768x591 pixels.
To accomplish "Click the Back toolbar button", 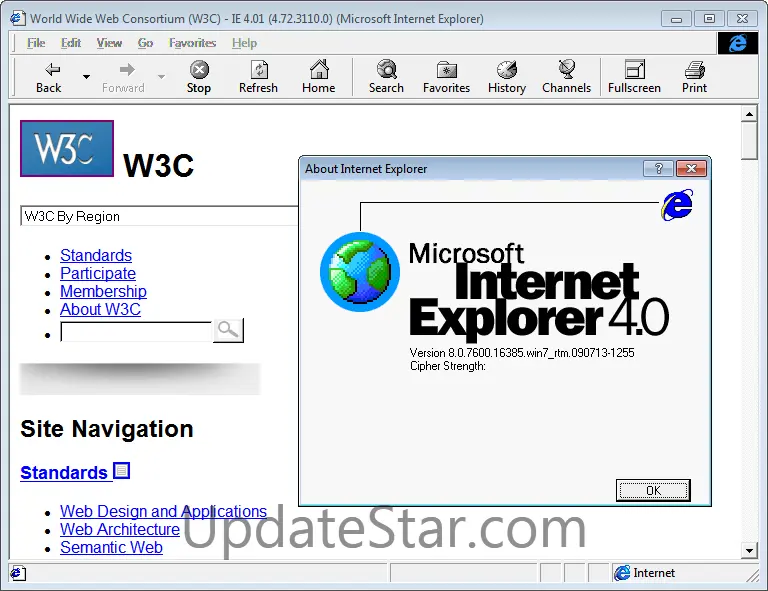I will tap(48, 77).
